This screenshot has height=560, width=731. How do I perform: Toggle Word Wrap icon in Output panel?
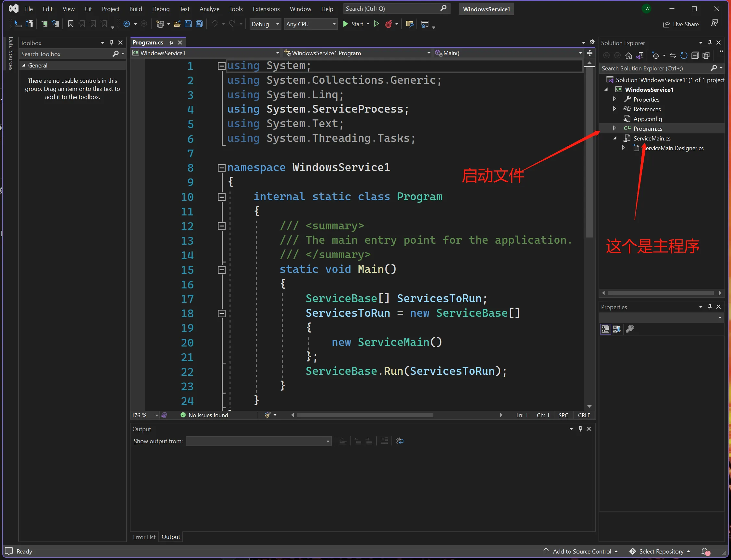(x=400, y=441)
